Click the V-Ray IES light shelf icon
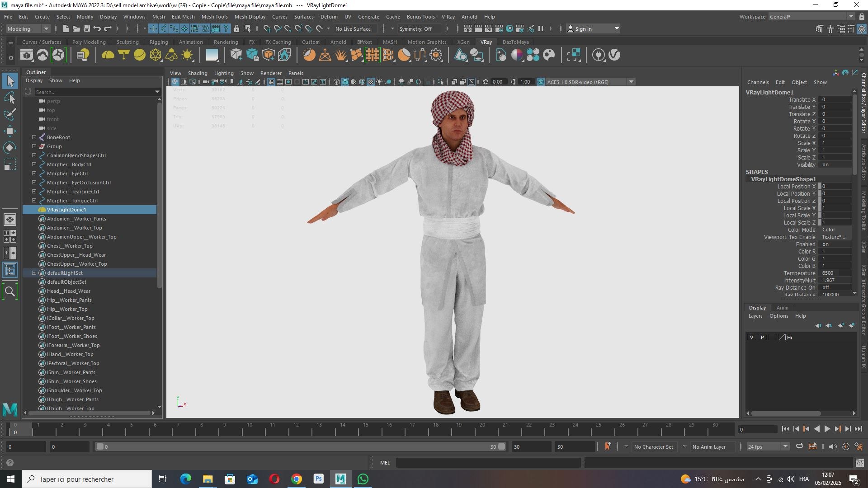868x488 pixels. coord(171,55)
